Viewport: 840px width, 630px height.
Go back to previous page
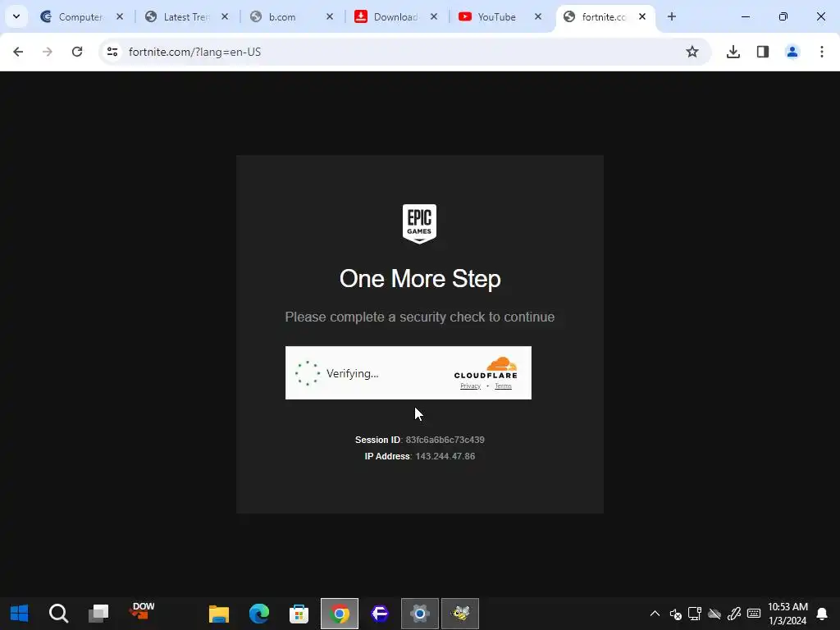click(x=18, y=52)
